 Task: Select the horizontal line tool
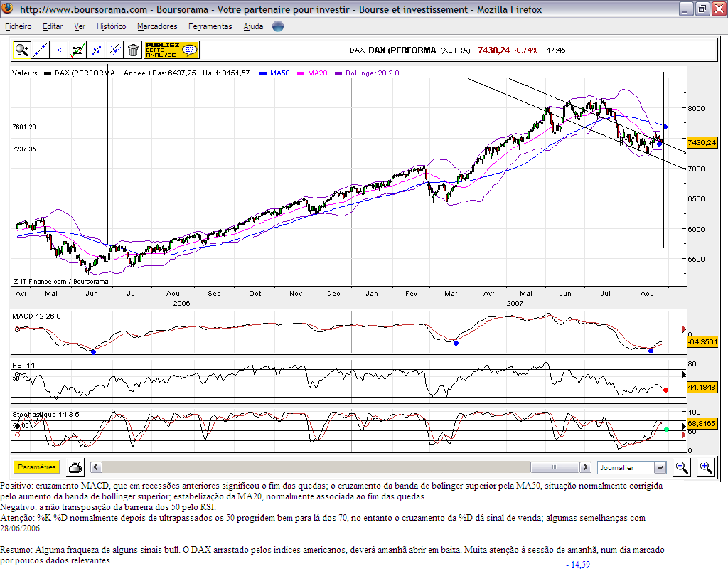pyautogui.click(x=59, y=50)
